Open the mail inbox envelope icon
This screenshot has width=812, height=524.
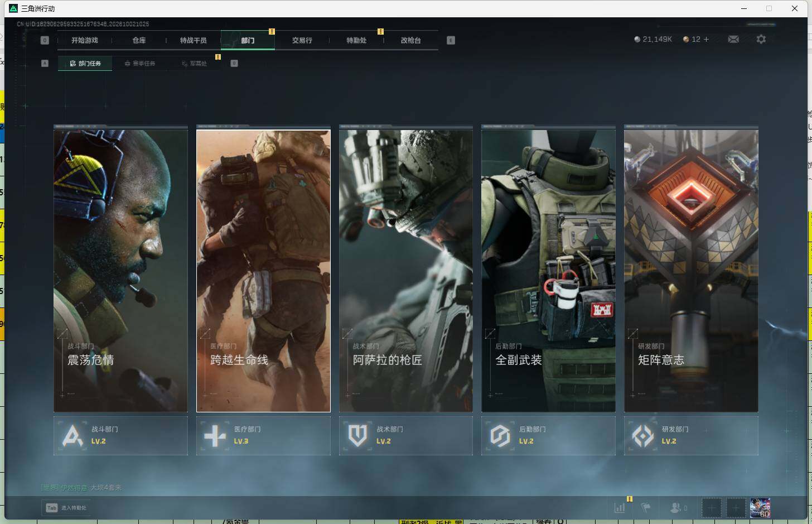tap(733, 39)
